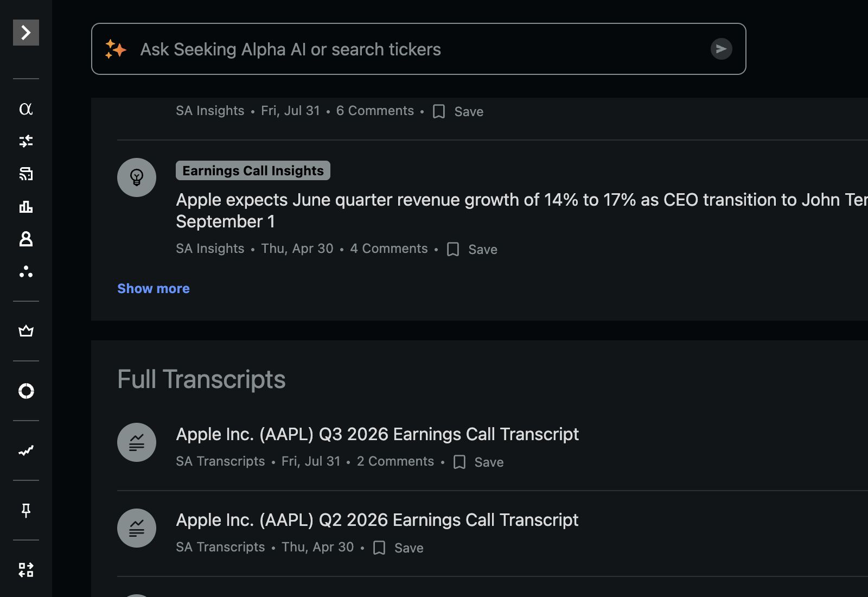
Task: Open 4 Comments on Apr 30 insight
Action: tap(389, 249)
